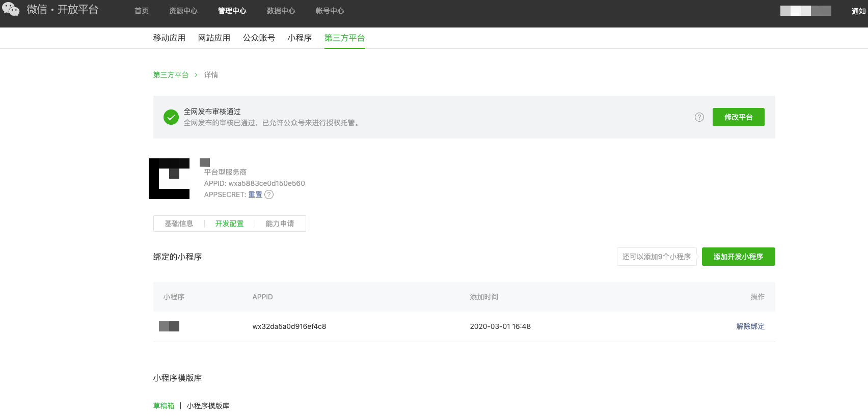The image size is (868, 418).
Task: Click 平台型服务商 label text
Action: coord(226,172)
